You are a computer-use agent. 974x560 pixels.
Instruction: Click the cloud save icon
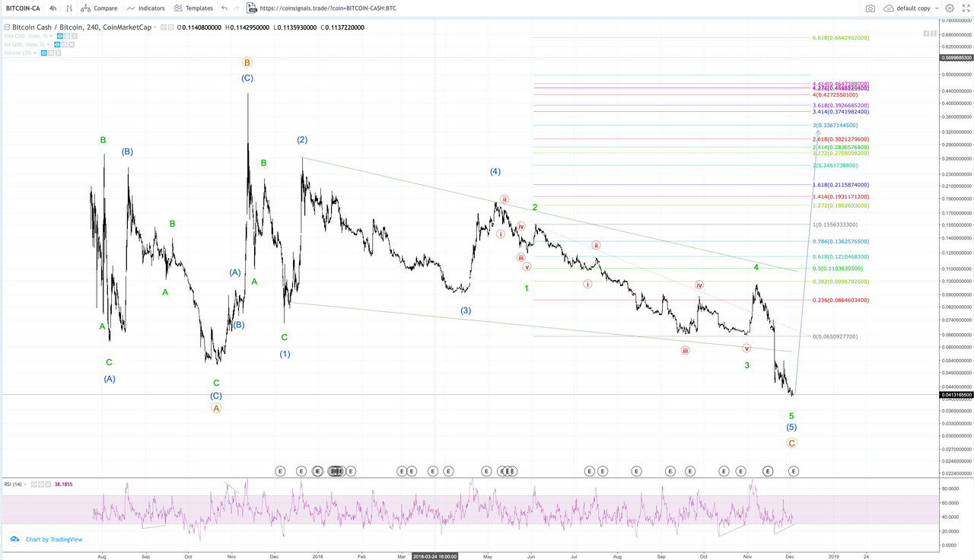pyautogui.click(x=888, y=8)
